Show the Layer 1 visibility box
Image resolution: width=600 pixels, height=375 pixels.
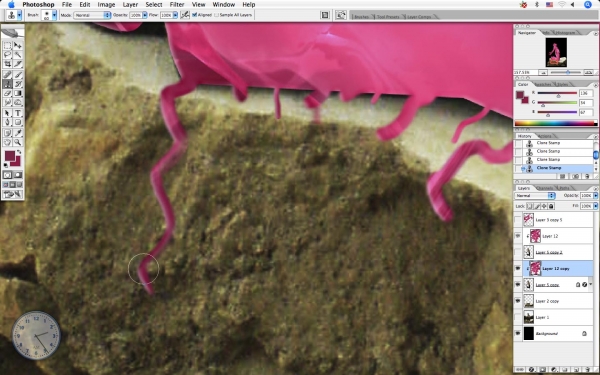(x=518, y=317)
